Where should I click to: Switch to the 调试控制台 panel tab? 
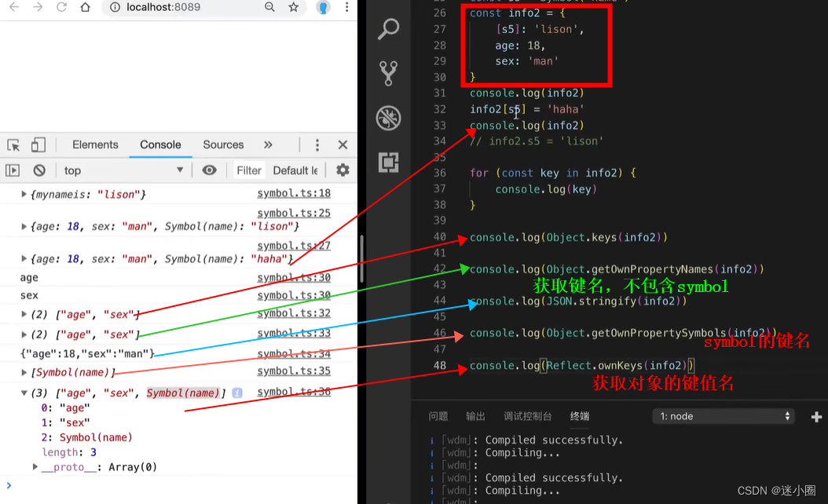click(528, 416)
